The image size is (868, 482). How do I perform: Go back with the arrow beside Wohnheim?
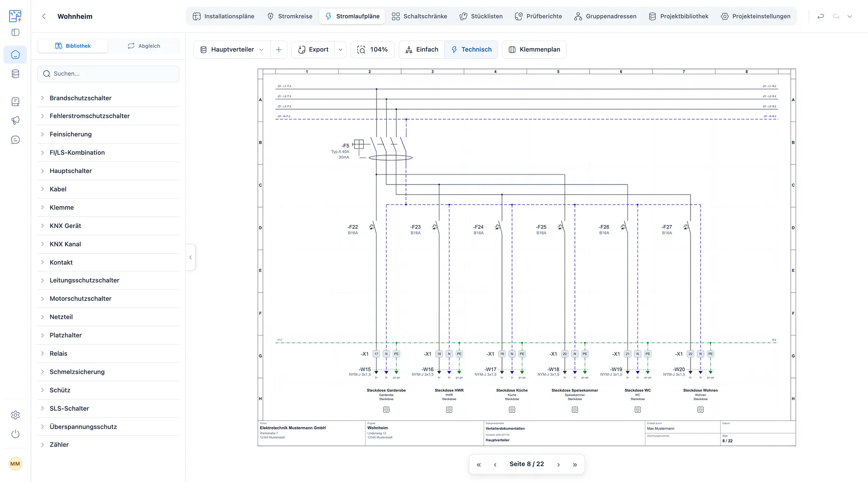[x=44, y=16]
